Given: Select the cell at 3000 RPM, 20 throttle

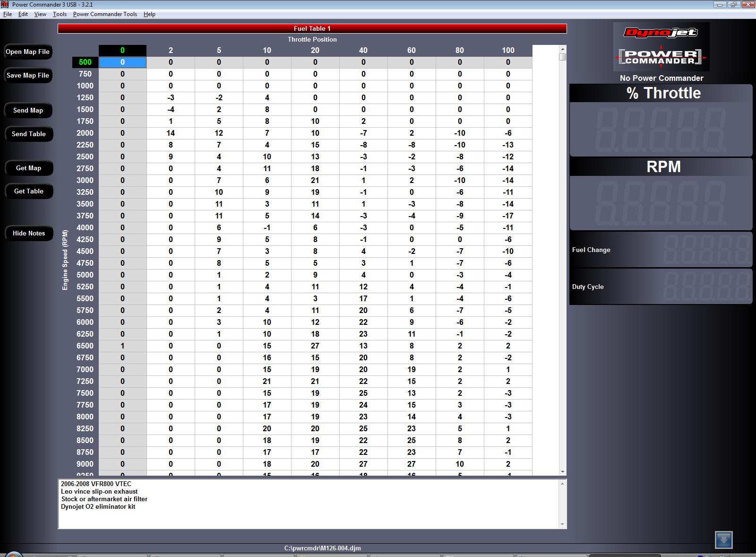Looking at the screenshot, I should coord(315,180).
